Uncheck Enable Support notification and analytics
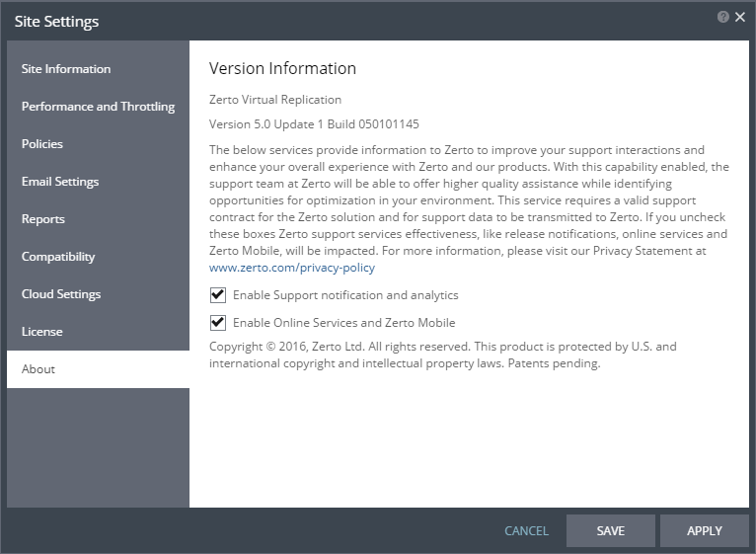Image resolution: width=756 pixels, height=554 pixels. pos(218,295)
